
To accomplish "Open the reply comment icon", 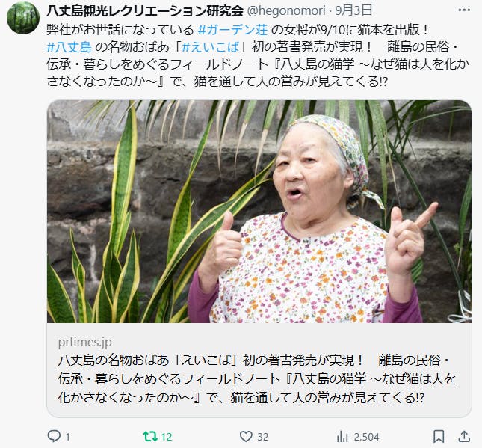I will tap(54, 436).
